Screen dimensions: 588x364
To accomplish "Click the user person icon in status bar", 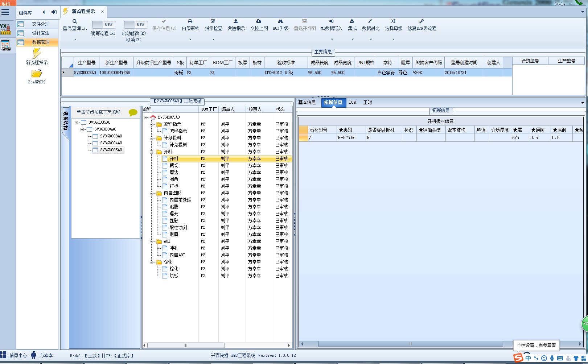I will (x=34, y=355).
